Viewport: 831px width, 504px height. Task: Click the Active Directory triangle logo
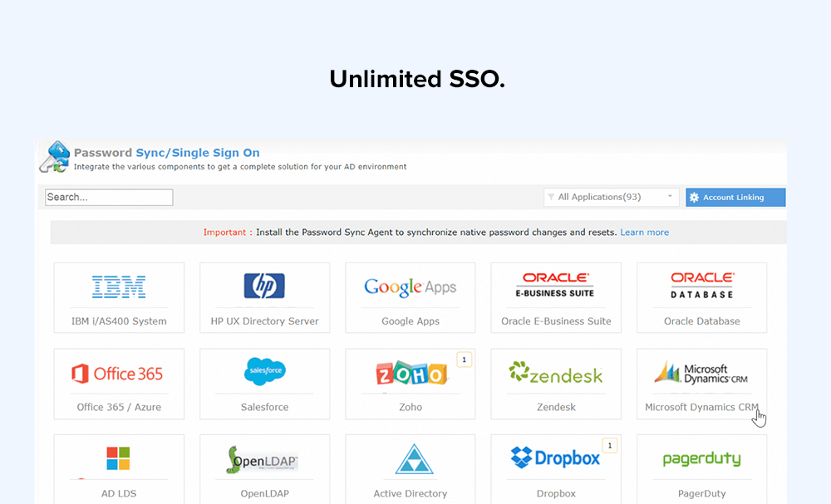tap(414, 459)
